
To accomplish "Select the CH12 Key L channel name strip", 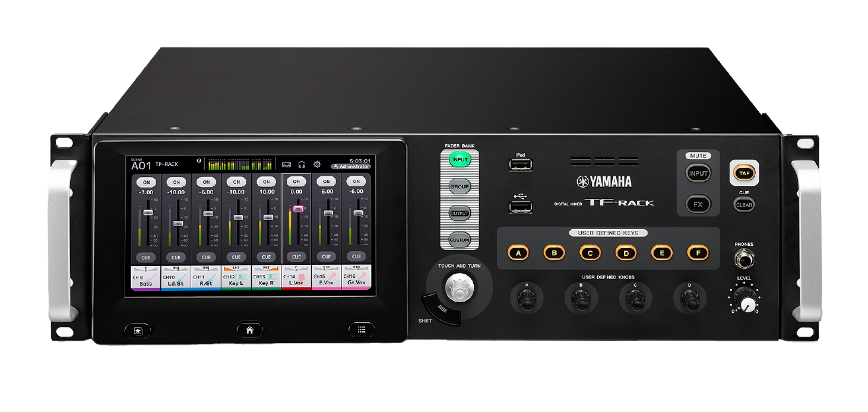I will [236, 279].
